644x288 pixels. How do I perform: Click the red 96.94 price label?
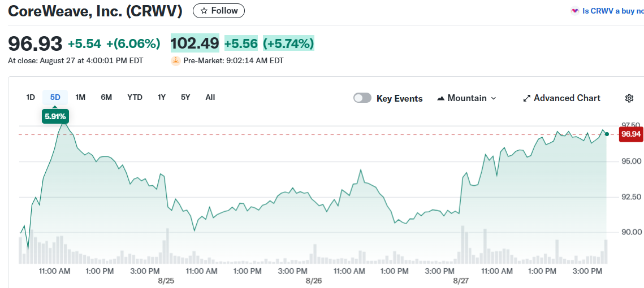(631, 134)
